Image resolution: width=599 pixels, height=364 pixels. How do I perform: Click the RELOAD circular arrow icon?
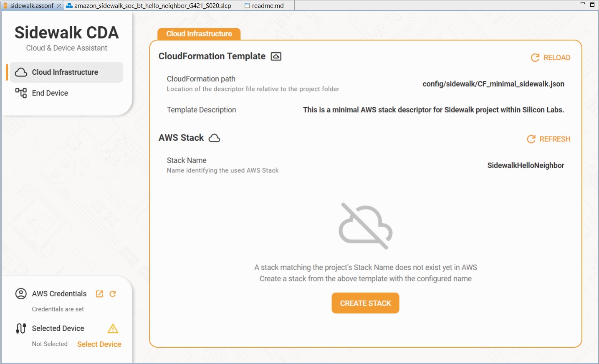tap(535, 58)
